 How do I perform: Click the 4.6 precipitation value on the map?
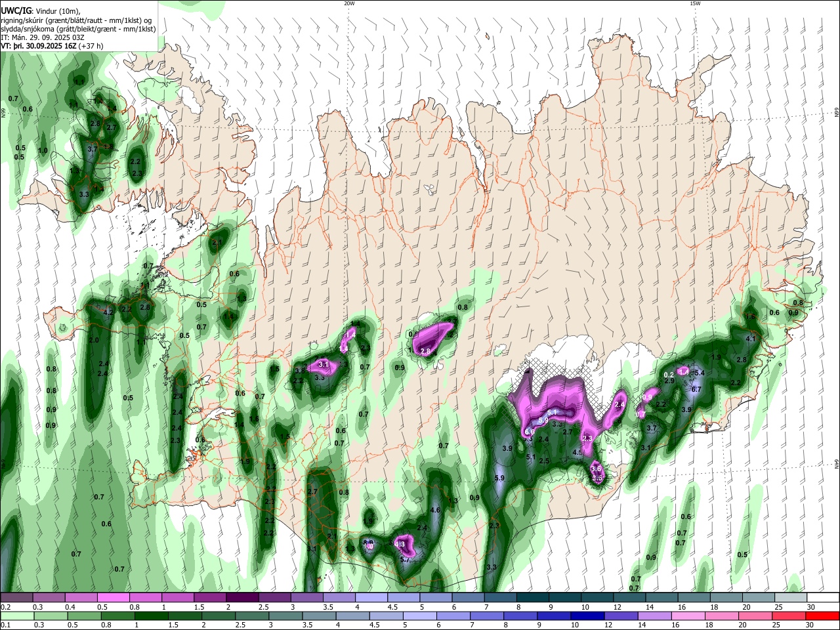click(x=435, y=510)
